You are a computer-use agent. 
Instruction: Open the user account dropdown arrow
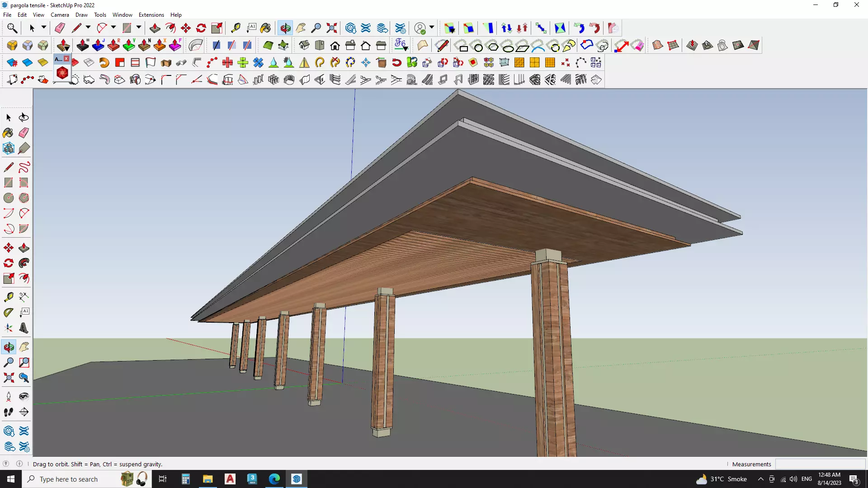pyautogui.click(x=432, y=28)
